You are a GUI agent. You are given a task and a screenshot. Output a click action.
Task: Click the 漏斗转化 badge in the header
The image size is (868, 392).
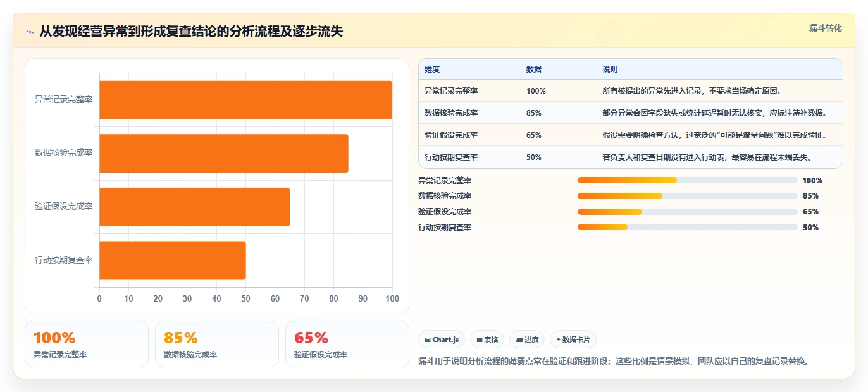click(826, 28)
